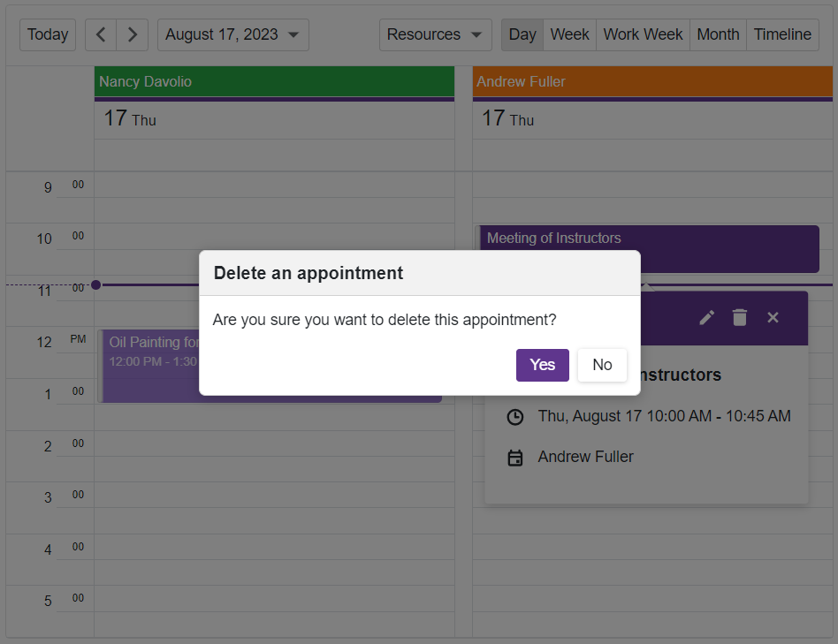
Task: Switch to Week view
Action: (569, 34)
